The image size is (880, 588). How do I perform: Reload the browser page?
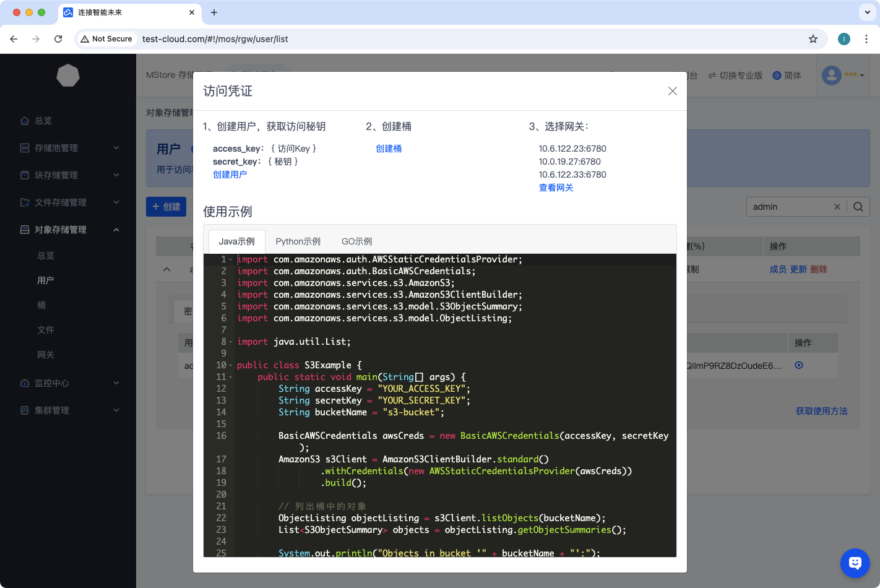[58, 39]
